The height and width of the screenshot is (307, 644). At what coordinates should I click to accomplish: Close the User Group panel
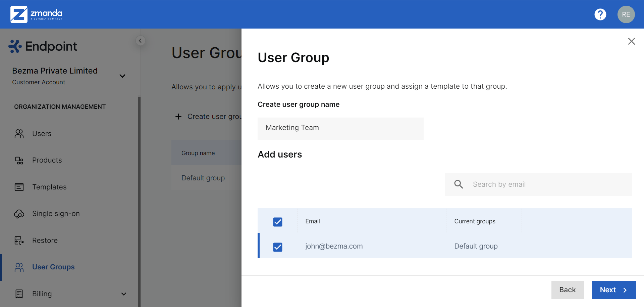point(631,41)
